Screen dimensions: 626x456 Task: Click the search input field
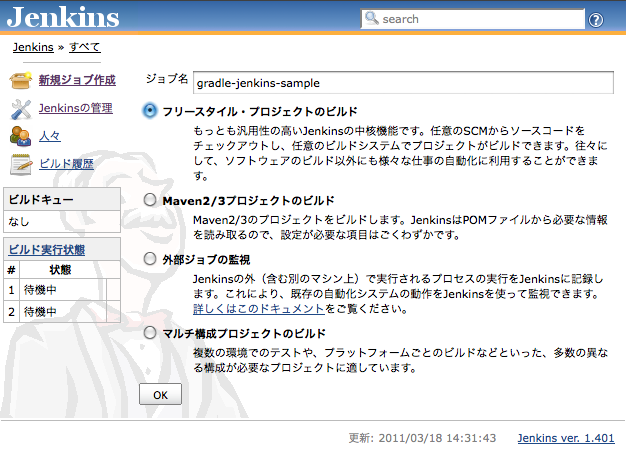(473, 19)
